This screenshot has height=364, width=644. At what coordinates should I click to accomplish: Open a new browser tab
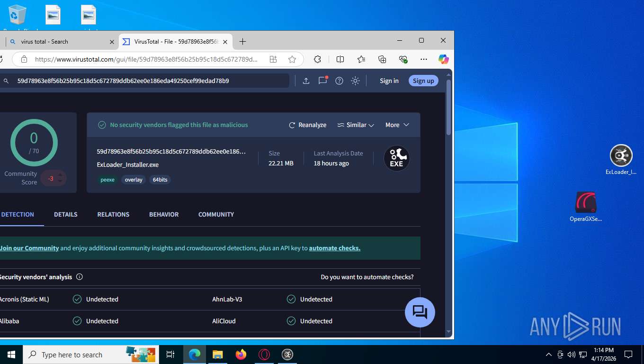242,42
